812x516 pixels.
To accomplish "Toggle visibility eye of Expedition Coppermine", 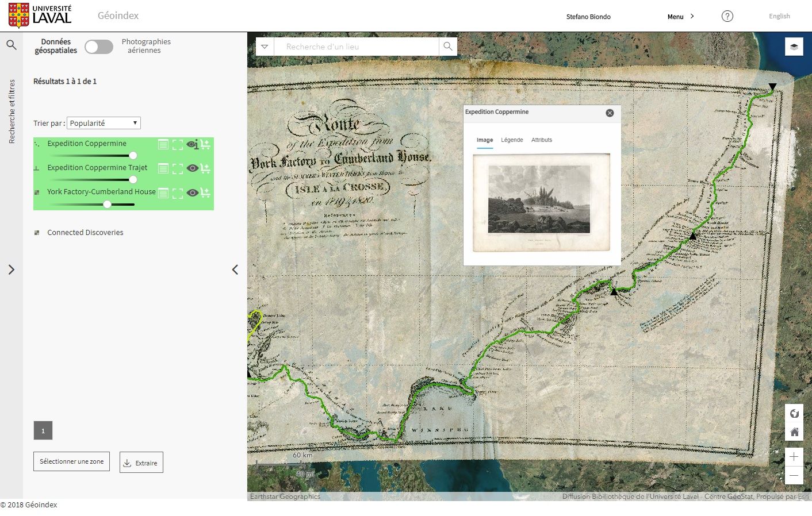I will tap(191, 144).
